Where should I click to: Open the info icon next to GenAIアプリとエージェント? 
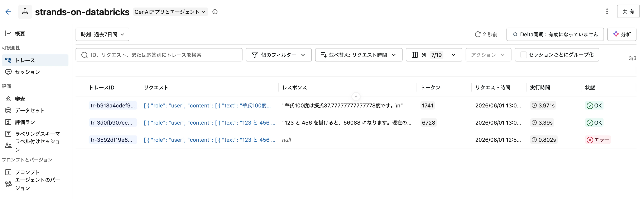[215, 12]
